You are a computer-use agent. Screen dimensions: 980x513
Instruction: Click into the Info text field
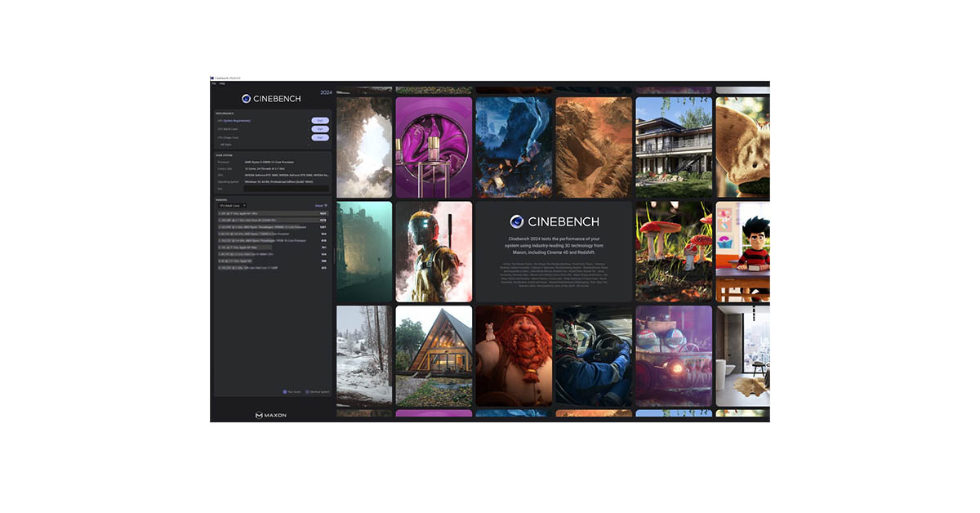pyautogui.click(x=287, y=189)
